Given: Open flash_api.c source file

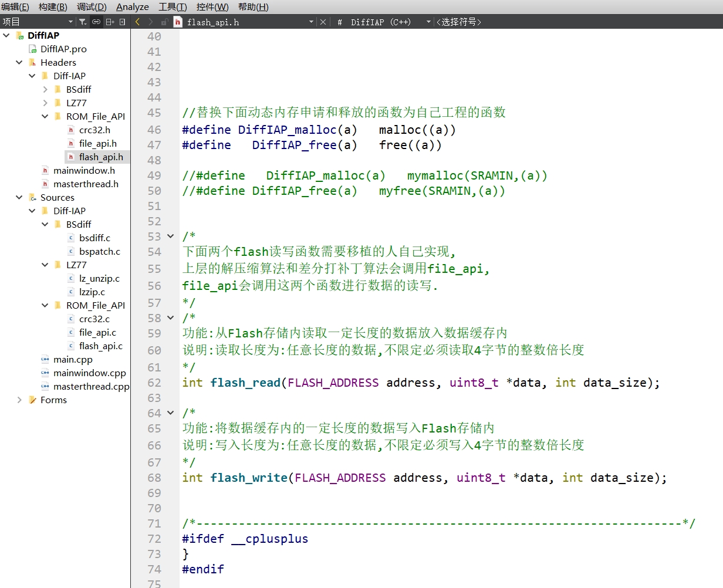Looking at the screenshot, I should 101,346.
